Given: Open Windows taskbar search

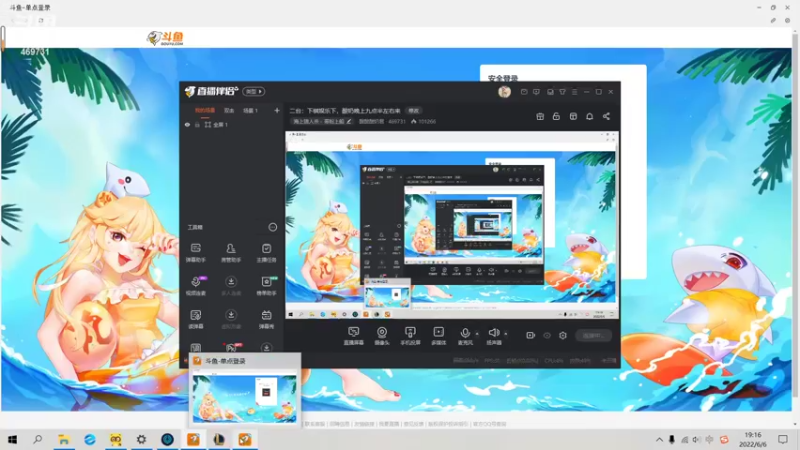Looking at the screenshot, I should click(x=38, y=439).
